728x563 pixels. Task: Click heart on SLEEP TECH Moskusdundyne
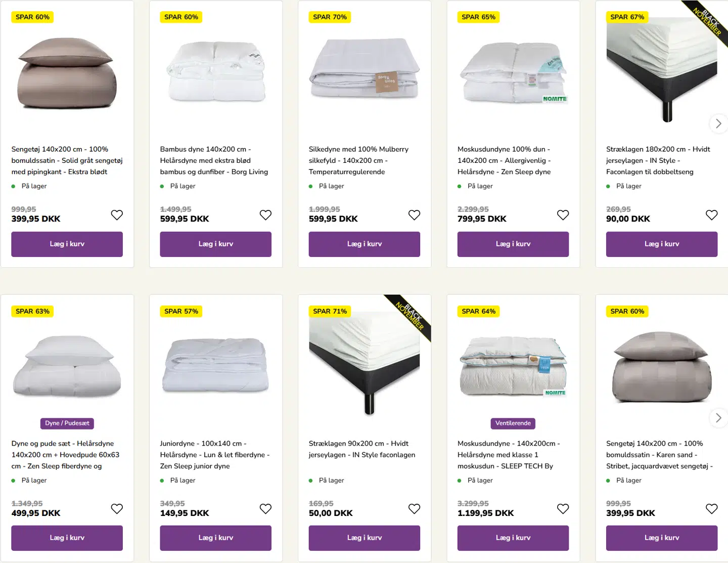click(x=563, y=509)
